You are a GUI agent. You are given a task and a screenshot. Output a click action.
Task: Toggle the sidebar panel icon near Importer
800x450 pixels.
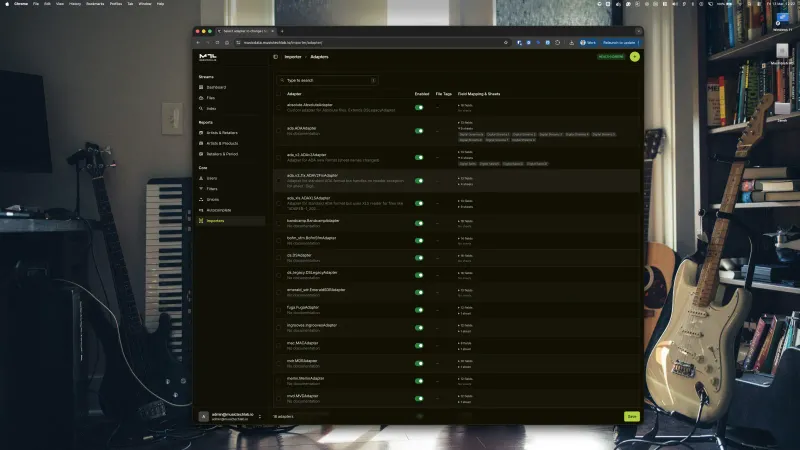point(276,57)
